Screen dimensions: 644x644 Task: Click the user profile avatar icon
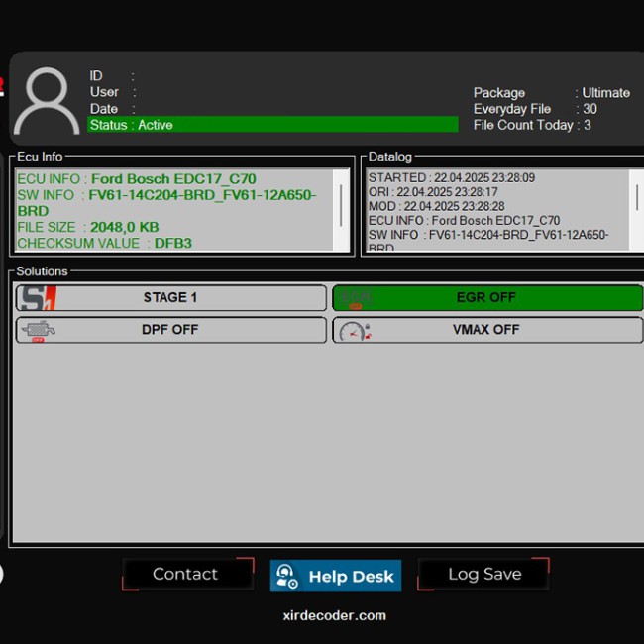pos(47,101)
